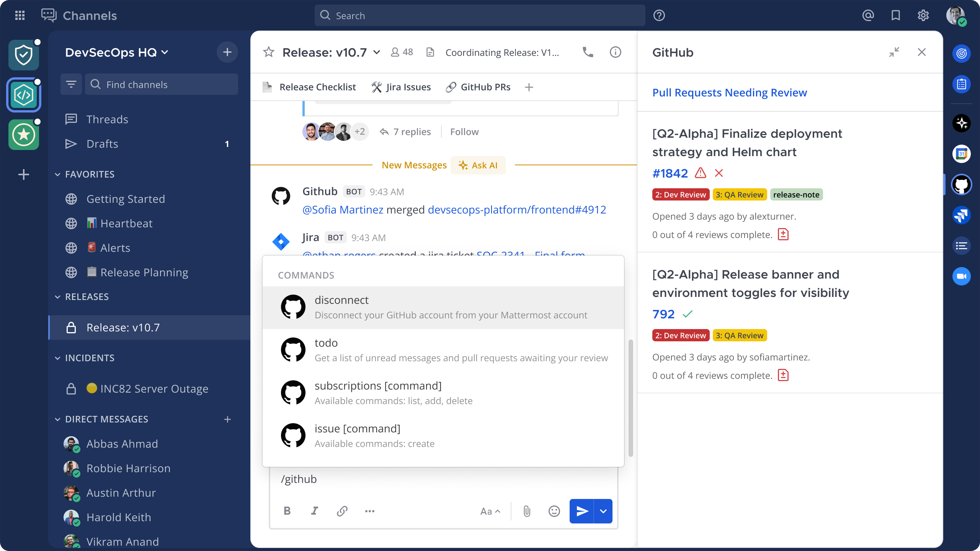The height and width of the screenshot is (551, 980).
Task: Collapse the DIRECT MESSAGES section
Action: click(x=57, y=419)
